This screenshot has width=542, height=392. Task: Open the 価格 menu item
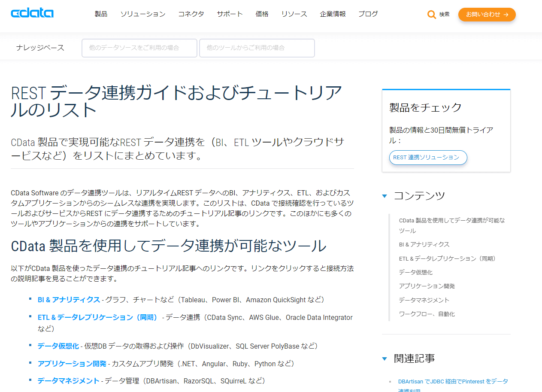(262, 14)
